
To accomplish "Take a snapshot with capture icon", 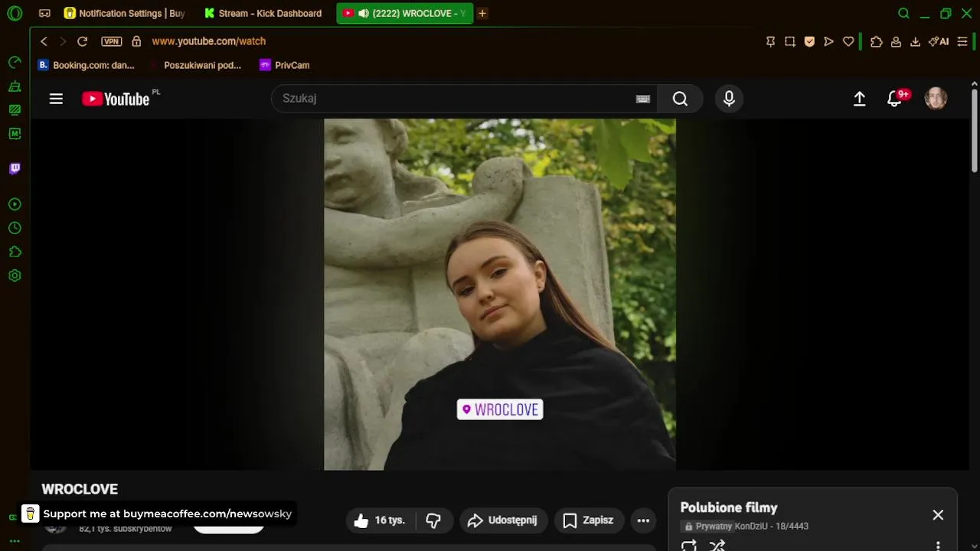I will coord(790,41).
